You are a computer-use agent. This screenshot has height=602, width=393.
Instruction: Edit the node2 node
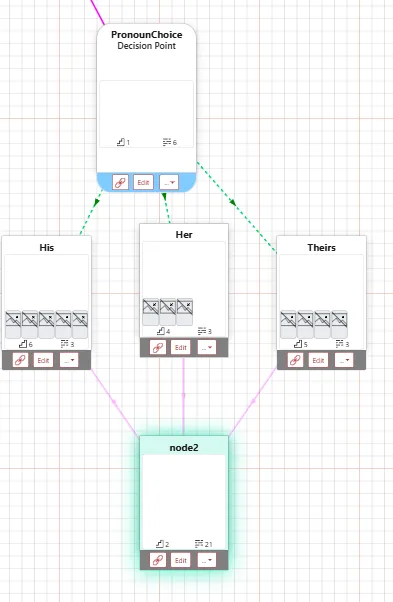(x=181, y=560)
